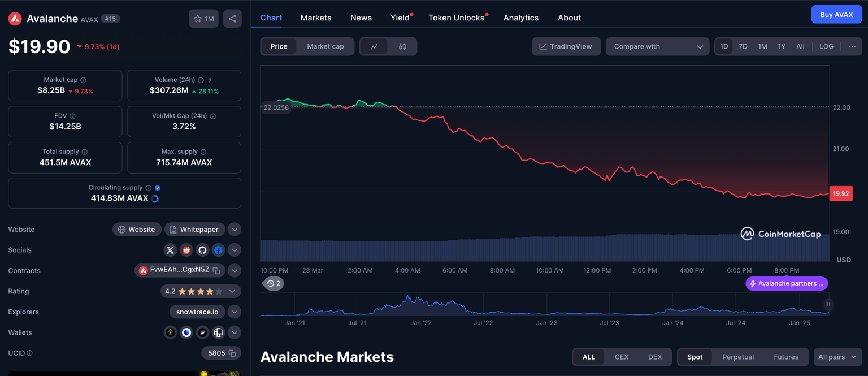Open Avalanche's X (Twitter) page

tap(170, 250)
